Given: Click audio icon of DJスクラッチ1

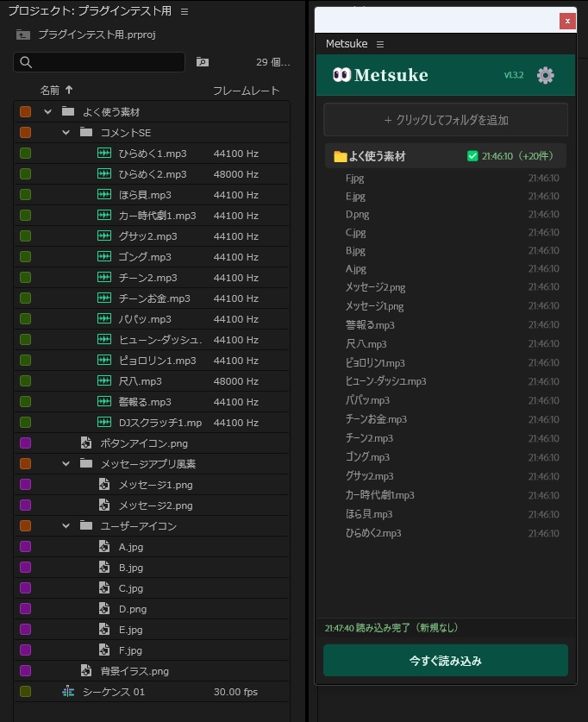Looking at the screenshot, I should point(104,422).
